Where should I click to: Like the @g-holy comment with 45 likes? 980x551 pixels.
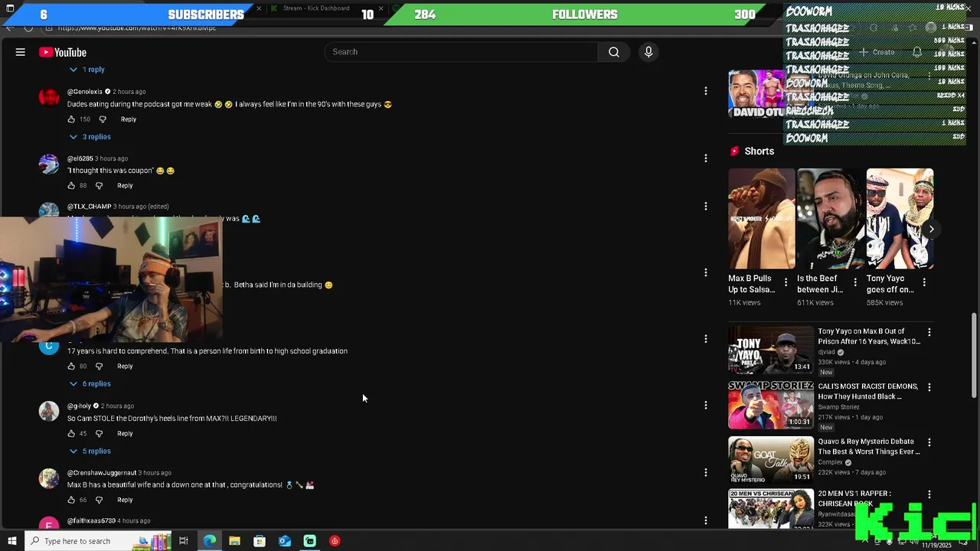tap(71, 434)
